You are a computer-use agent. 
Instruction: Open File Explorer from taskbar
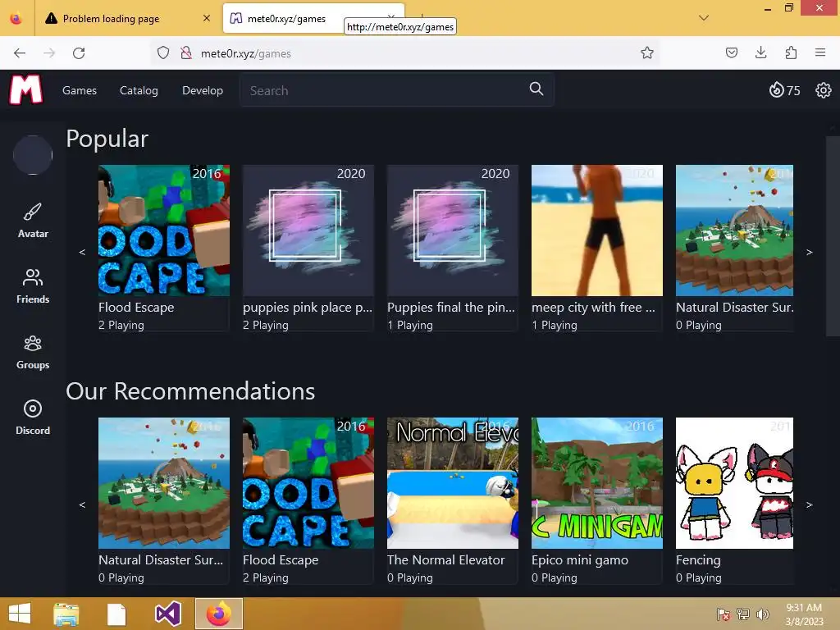(x=66, y=614)
